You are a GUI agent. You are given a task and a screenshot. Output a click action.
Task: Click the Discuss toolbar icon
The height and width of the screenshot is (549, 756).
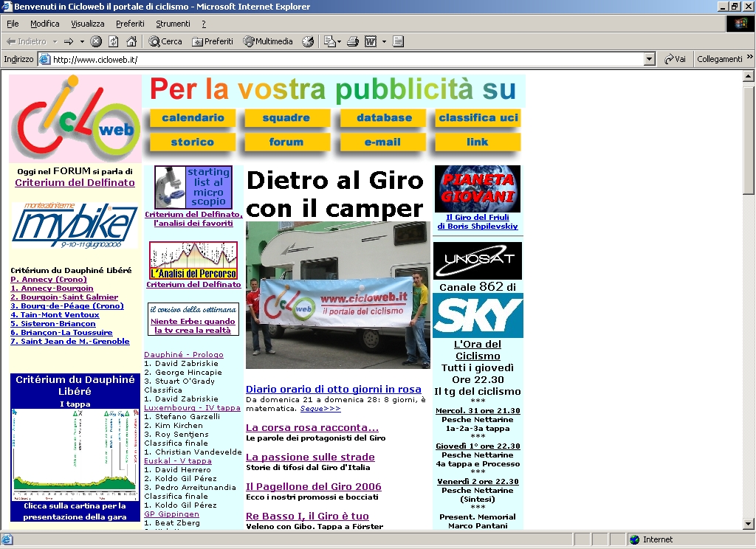pos(398,41)
